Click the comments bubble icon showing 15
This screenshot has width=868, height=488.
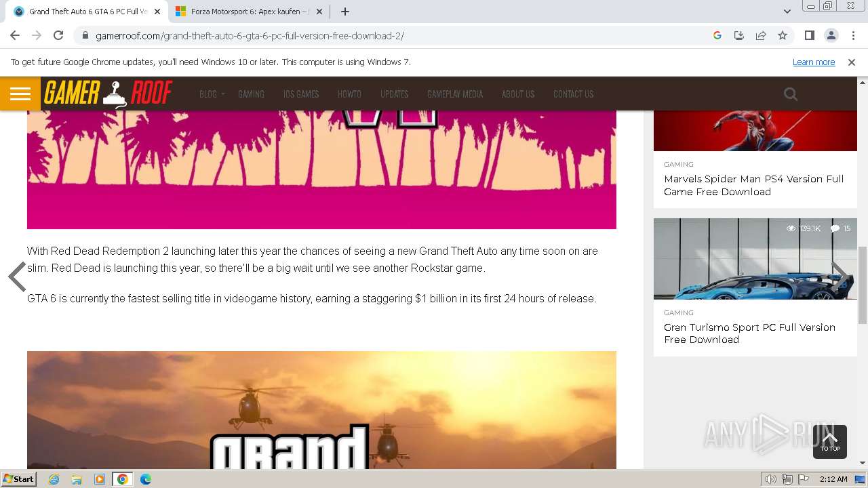835,228
